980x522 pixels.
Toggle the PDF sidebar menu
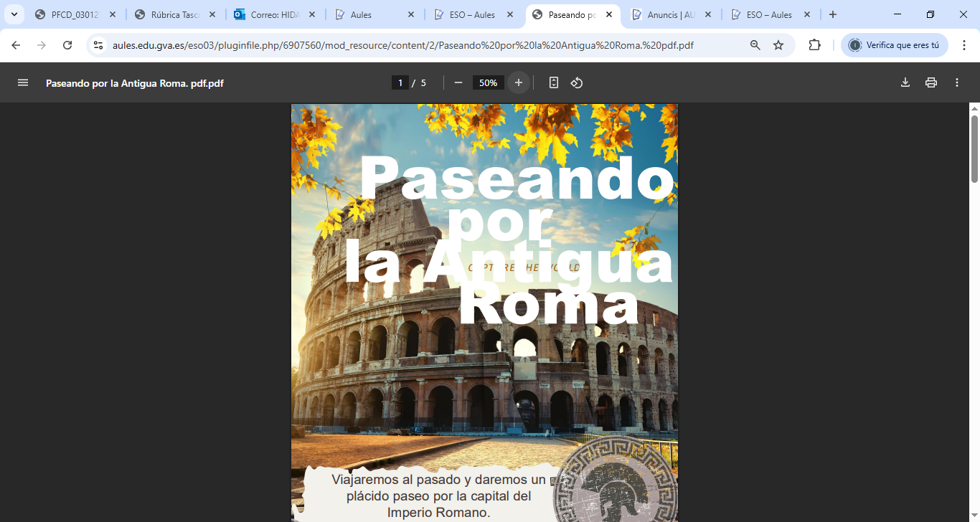point(23,82)
